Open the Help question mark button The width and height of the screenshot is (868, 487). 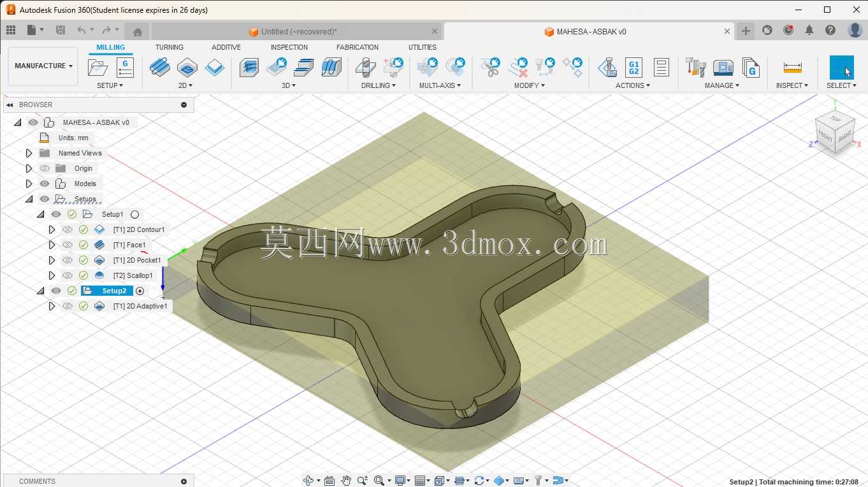click(x=830, y=30)
